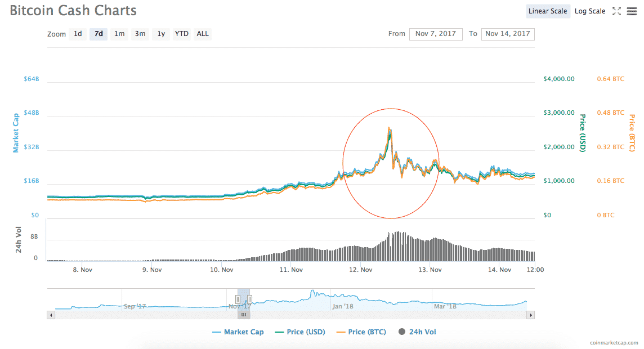
Task: Click the right navigator range handle
Action: click(x=249, y=299)
